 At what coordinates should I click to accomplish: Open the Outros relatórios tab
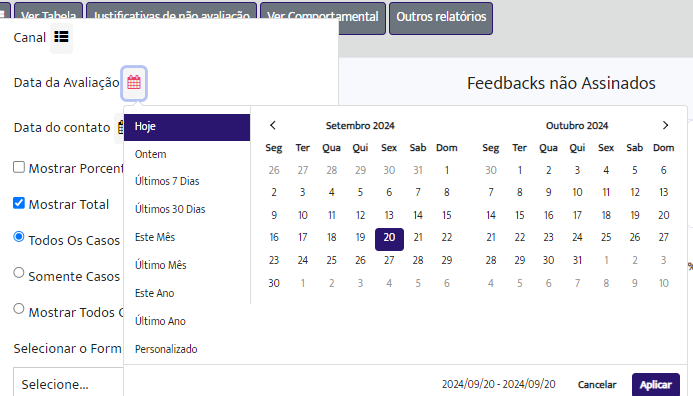click(x=441, y=18)
